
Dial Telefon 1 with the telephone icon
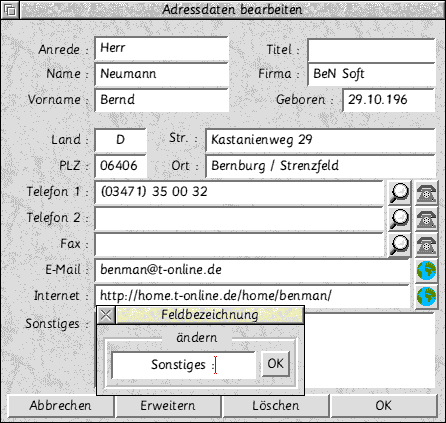point(426,192)
